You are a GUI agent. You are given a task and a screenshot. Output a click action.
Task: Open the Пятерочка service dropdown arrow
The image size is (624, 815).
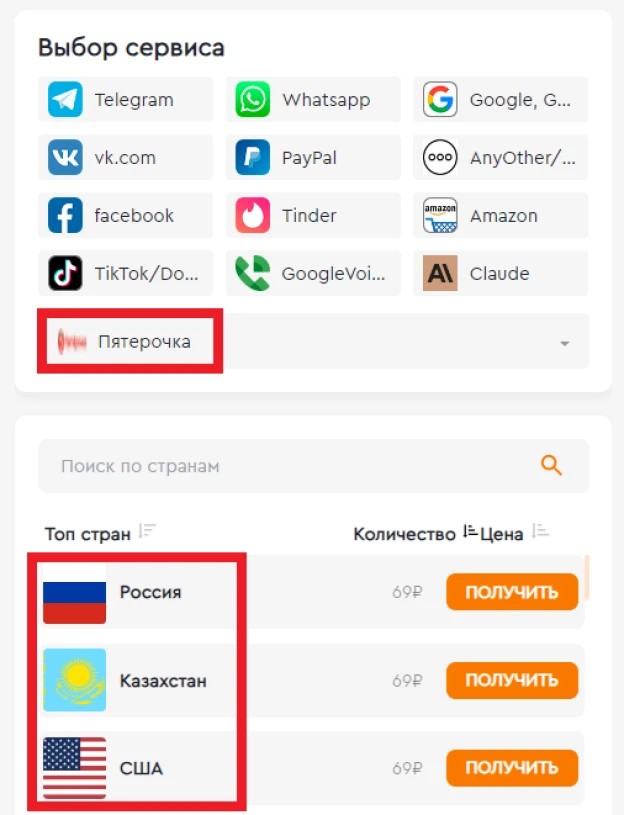(565, 344)
